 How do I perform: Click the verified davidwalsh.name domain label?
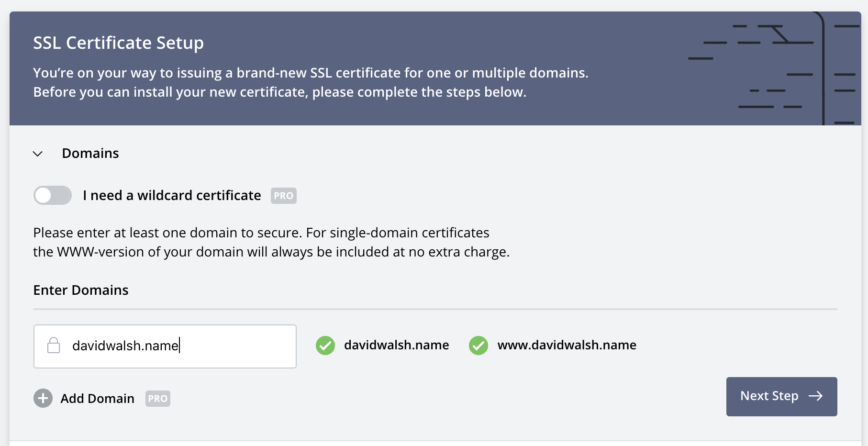[x=396, y=345]
